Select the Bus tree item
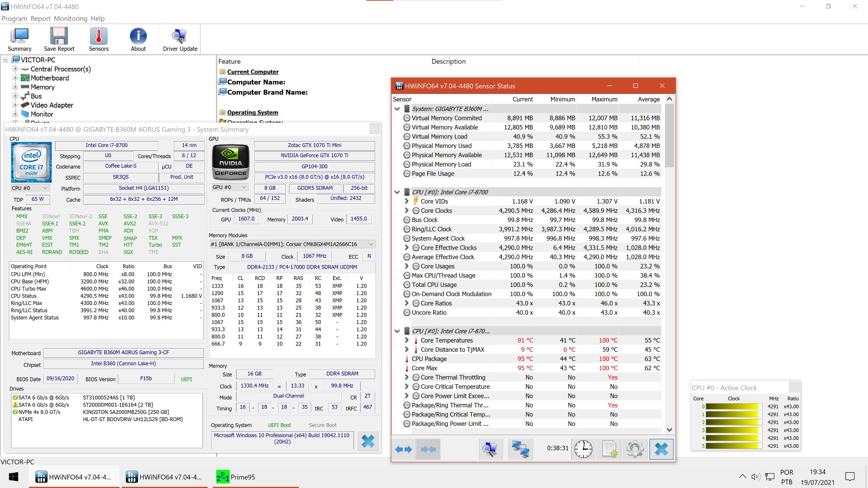This screenshot has width=868, height=488. (36, 96)
